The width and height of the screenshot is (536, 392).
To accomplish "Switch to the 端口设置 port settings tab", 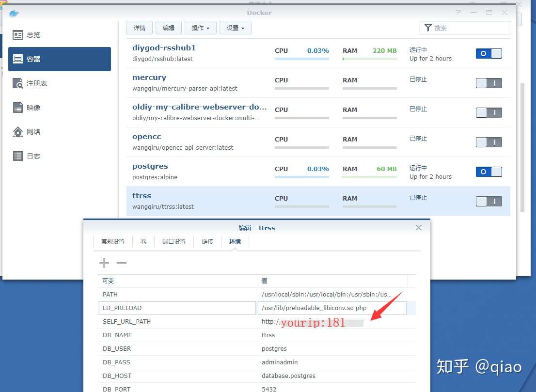I will 173,242.
